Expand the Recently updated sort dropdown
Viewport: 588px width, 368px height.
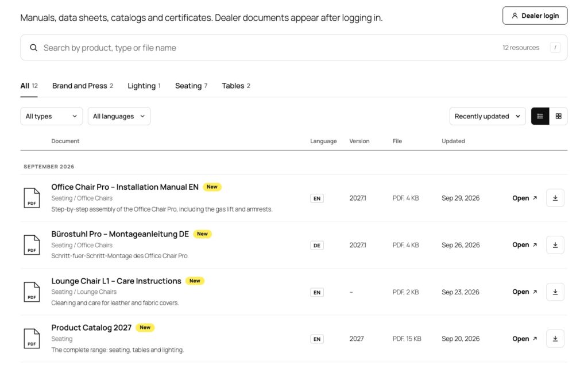(488, 116)
